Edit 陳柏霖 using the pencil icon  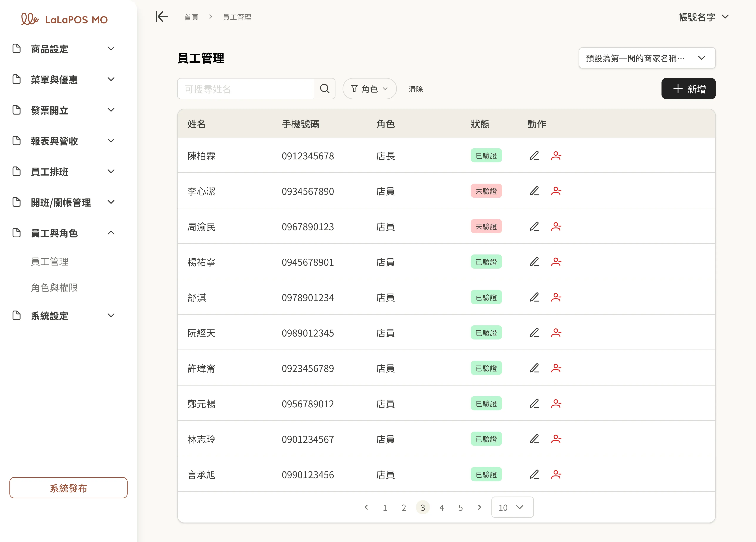click(534, 155)
